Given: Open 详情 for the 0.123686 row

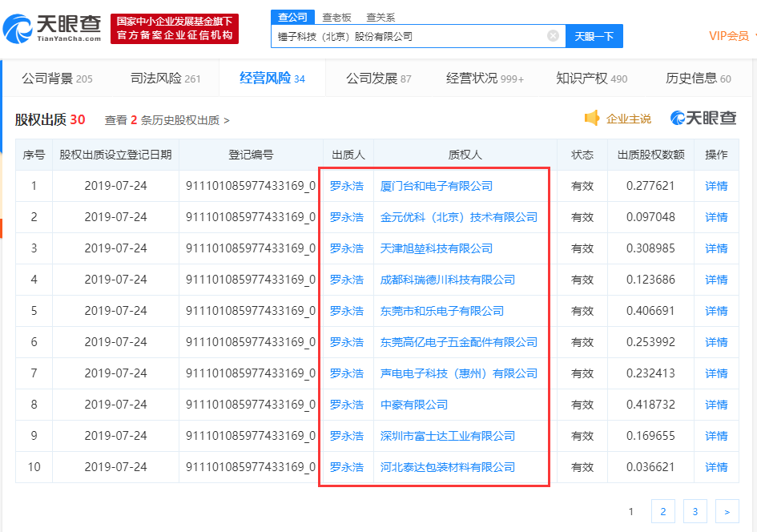Looking at the screenshot, I should (x=716, y=280).
